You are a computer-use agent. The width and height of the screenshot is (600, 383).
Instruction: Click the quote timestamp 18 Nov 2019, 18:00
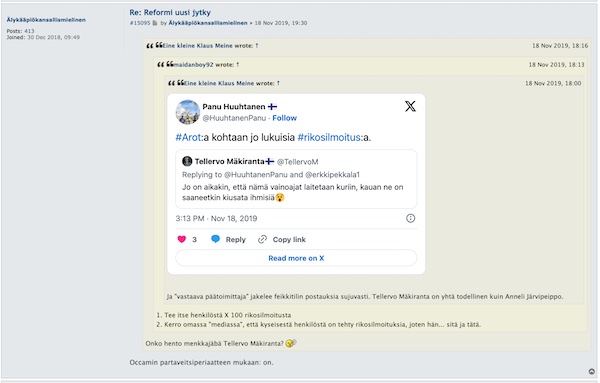(x=553, y=83)
